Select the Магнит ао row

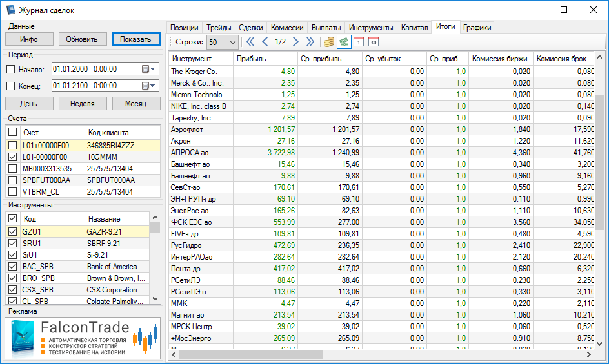point(382,315)
